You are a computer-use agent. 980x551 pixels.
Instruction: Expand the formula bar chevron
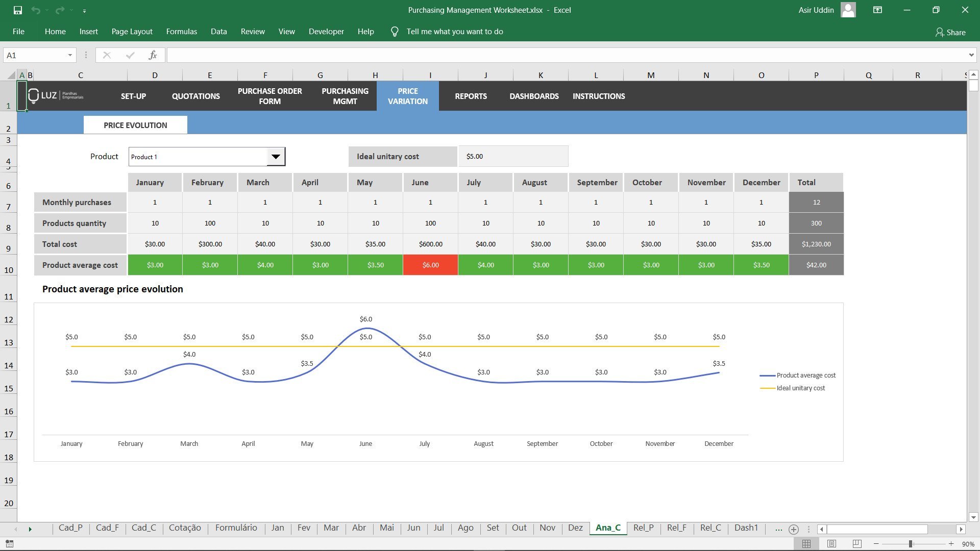click(x=971, y=55)
